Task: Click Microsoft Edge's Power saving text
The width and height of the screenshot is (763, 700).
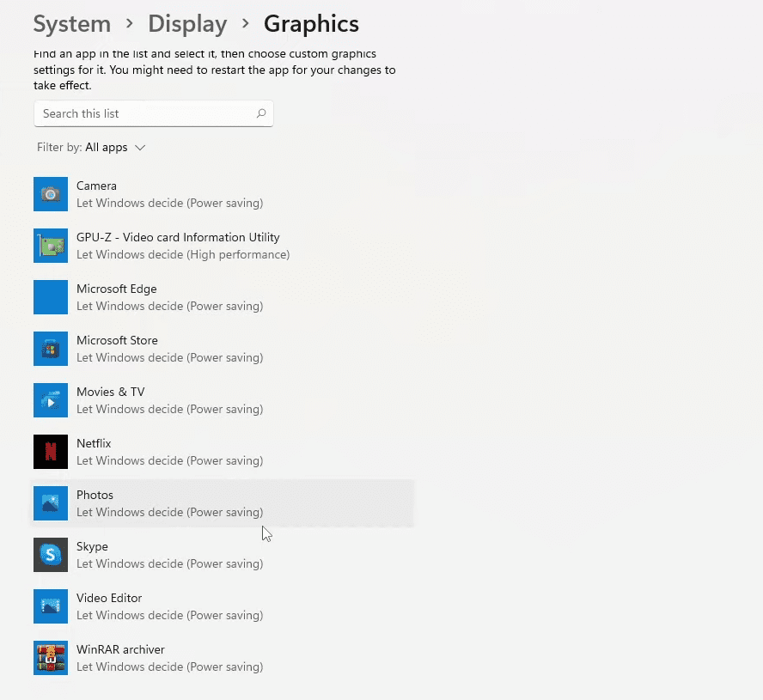Action: pos(170,306)
